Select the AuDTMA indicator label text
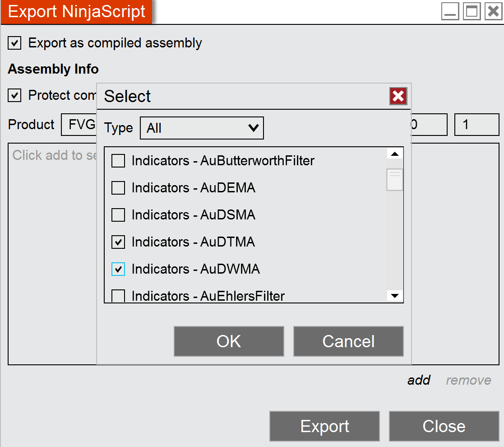This screenshot has height=447, width=504. [x=194, y=242]
